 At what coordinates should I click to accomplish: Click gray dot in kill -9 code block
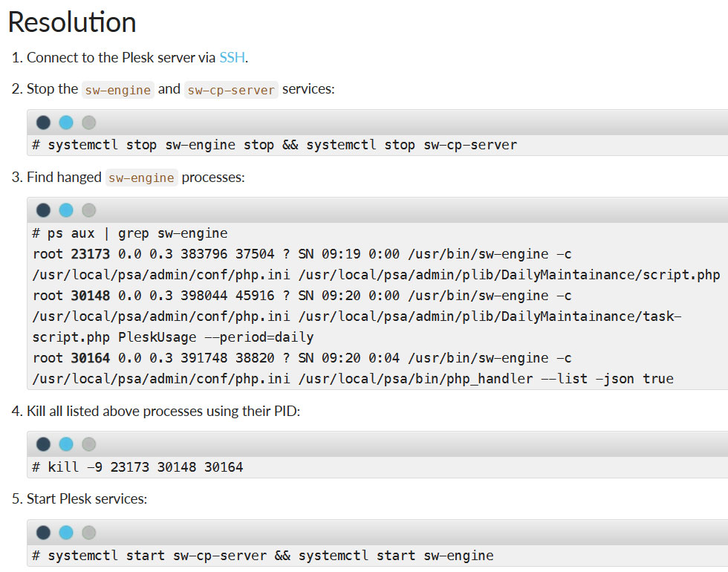(88, 444)
